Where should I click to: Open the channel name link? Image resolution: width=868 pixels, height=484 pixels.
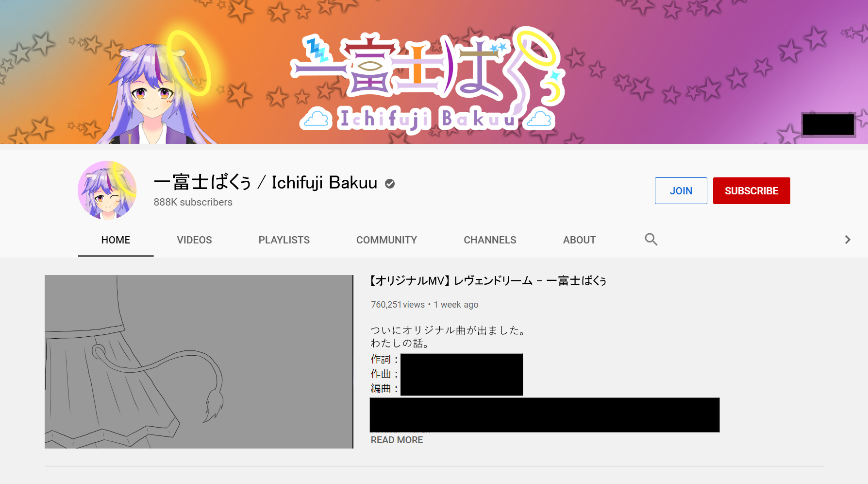[265, 183]
